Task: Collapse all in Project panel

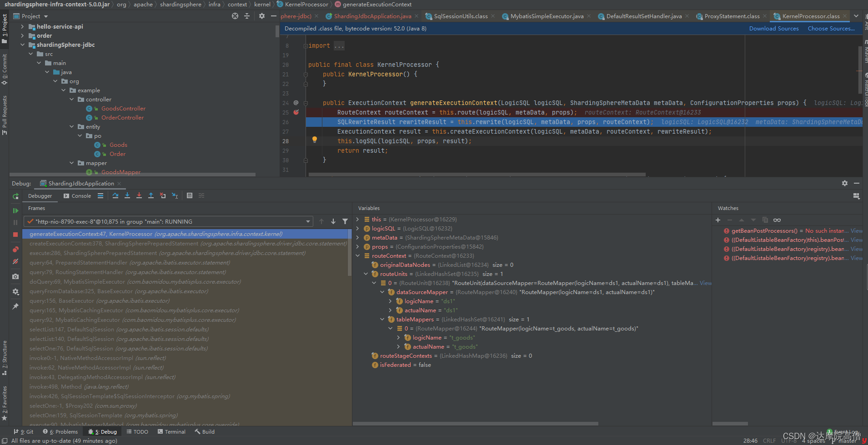Action: [247, 16]
